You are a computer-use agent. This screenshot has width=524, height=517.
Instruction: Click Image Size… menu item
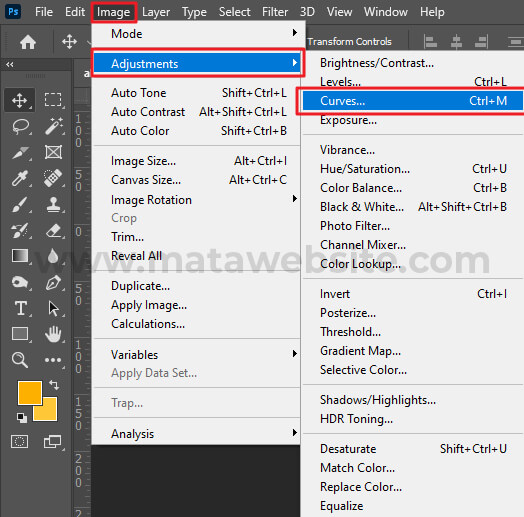point(197,161)
